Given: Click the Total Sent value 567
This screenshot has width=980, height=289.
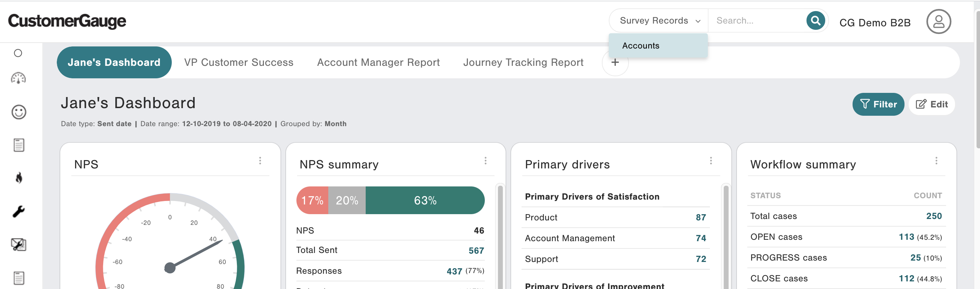Looking at the screenshot, I should pyautogui.click(x=476, y=251).
